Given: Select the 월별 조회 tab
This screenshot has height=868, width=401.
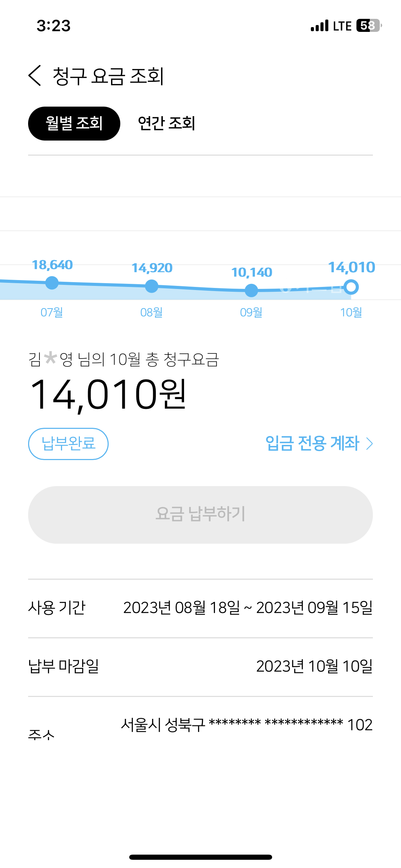Looking at the screenshot, I should point(74,123).
